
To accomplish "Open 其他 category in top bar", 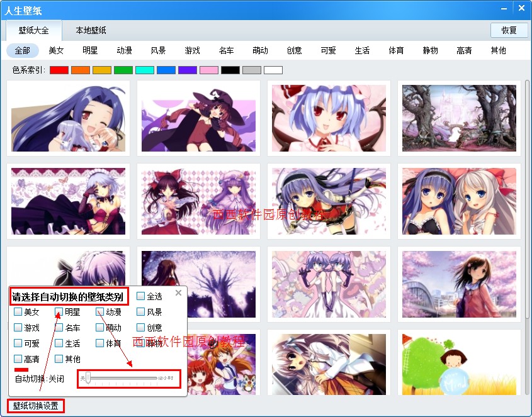I will click(x=498, y=50).
